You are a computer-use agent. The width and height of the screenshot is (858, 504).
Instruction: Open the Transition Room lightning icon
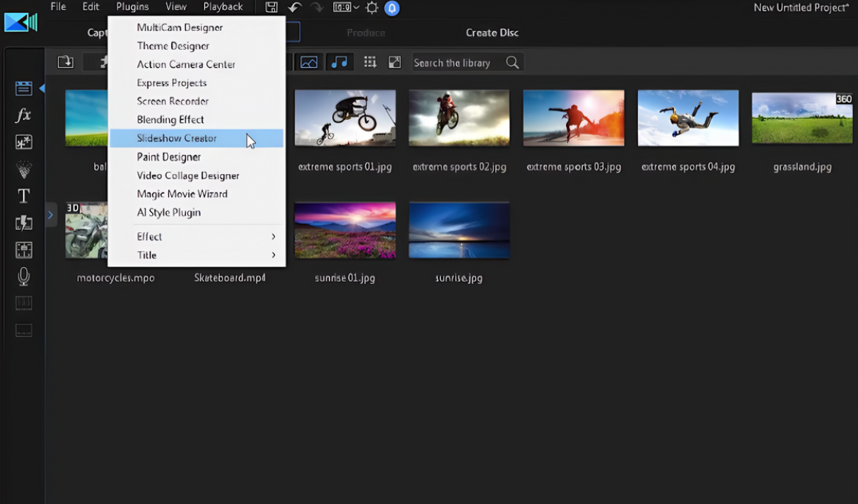click(24, 223)
